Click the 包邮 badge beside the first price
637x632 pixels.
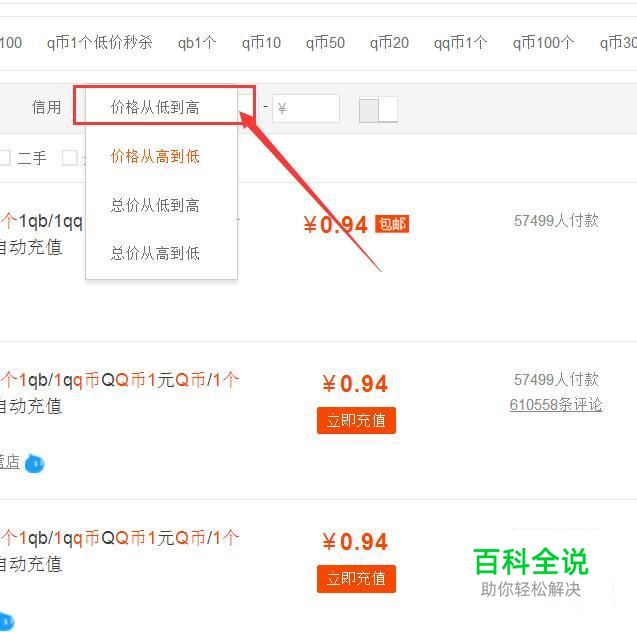pyautogui.click(x=392, y=224)
